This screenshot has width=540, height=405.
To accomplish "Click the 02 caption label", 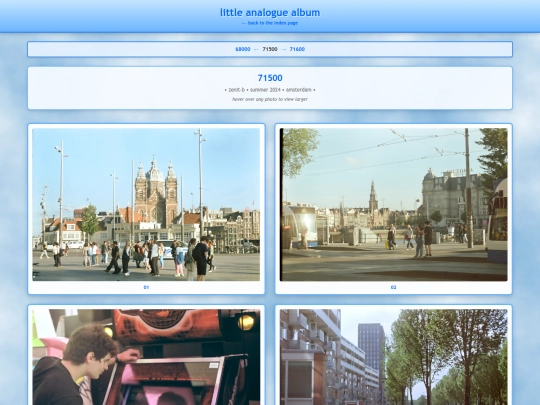I will pyautogui.click(x=394, y=287).
